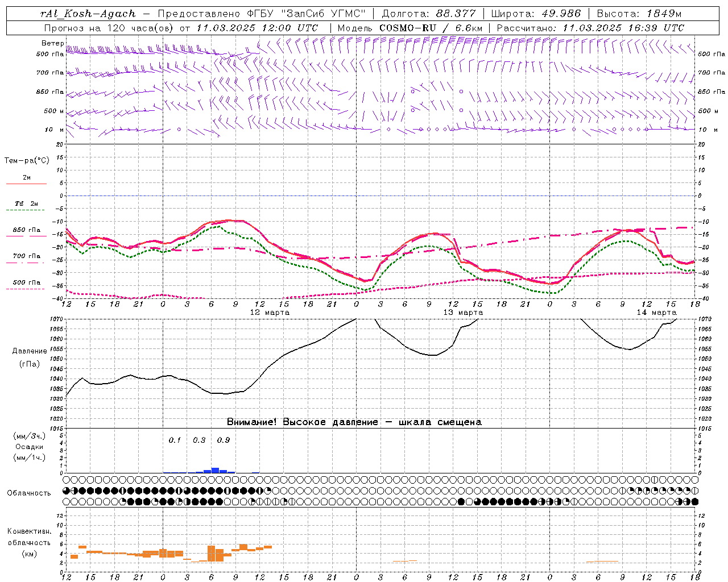Click the Давление panel label
Screen dimensions: 728x582
pyautogui.click(x=30, y=351)
